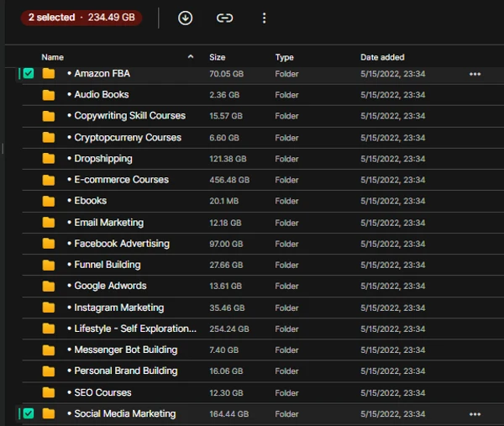Screen dimensions: 504x426
Task: Click the Messenger Bot Building folder icon
Action: (x=49, y=350)
